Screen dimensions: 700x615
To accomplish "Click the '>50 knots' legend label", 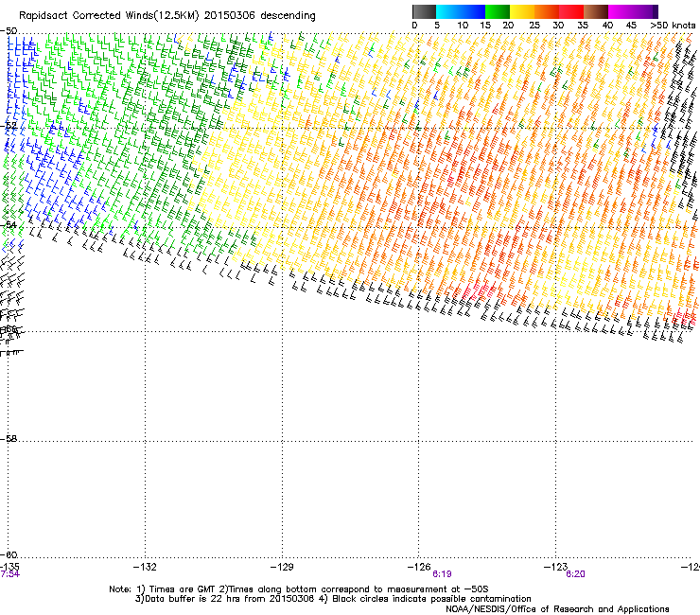I will tap(674, 26).
